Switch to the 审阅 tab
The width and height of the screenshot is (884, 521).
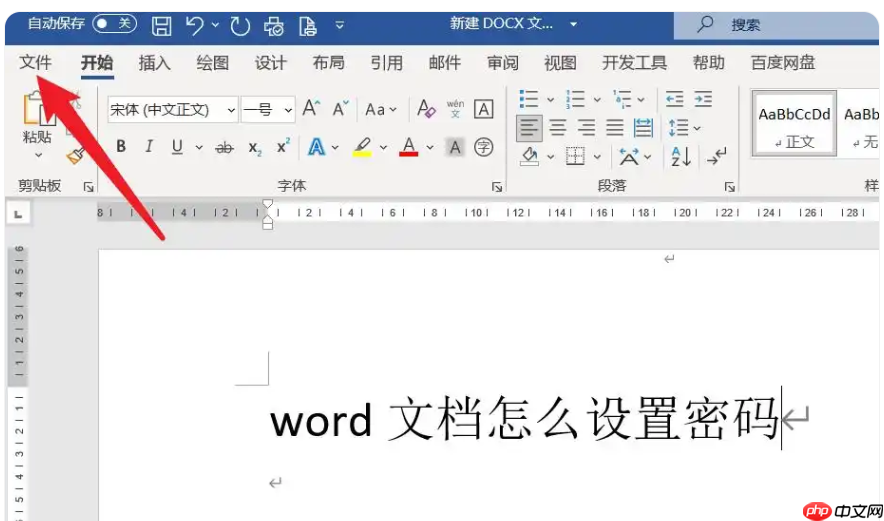(503, 63)
